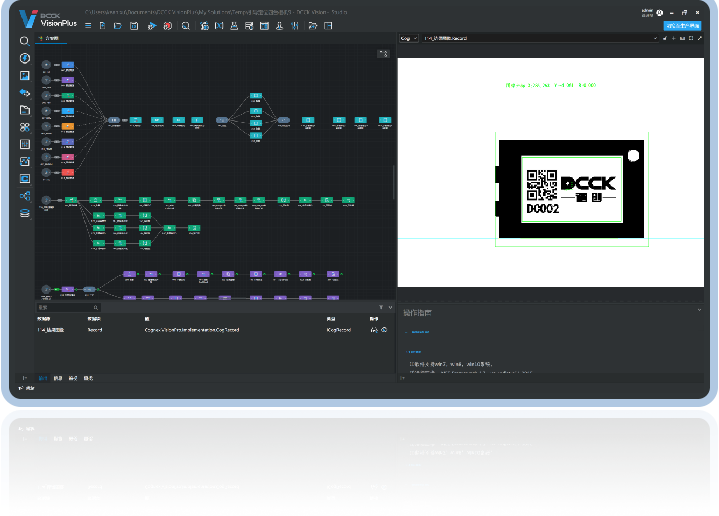
Task: Select the Record row in output table
Action: click(x=95, y=329)
